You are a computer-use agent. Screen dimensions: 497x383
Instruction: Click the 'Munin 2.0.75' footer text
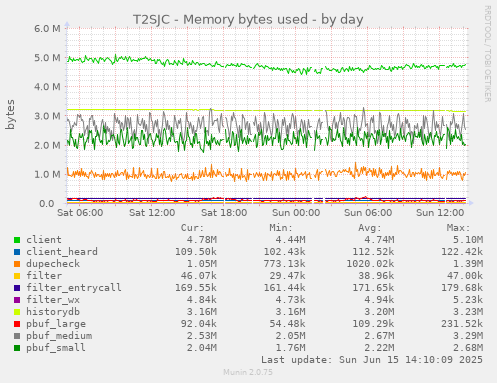[248, 372]
